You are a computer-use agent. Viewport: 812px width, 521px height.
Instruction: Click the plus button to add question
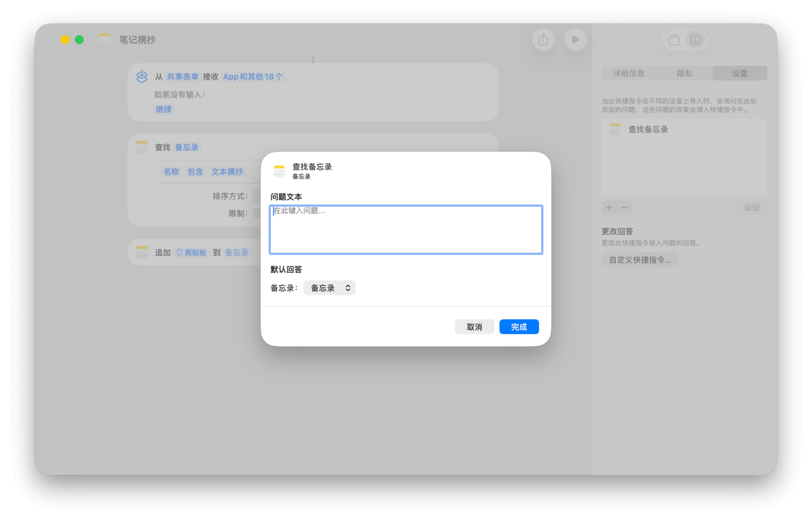(x=609, y=207)
